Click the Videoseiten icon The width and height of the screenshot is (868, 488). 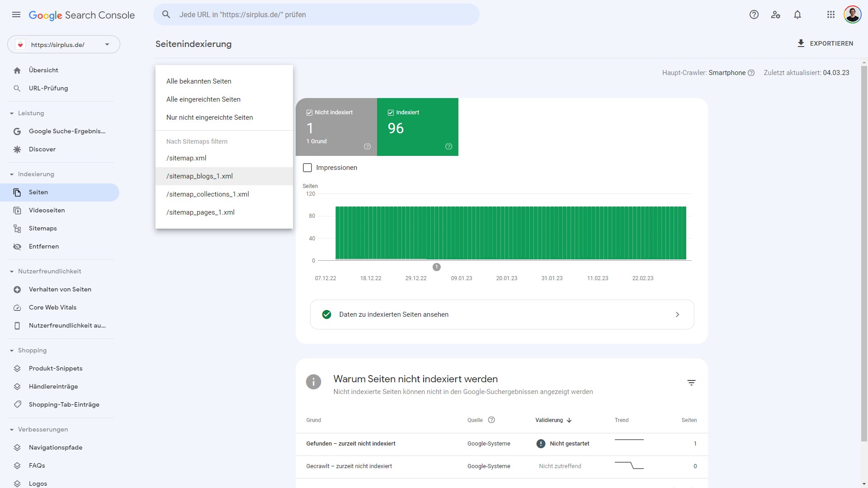click(x=17, y=211)
